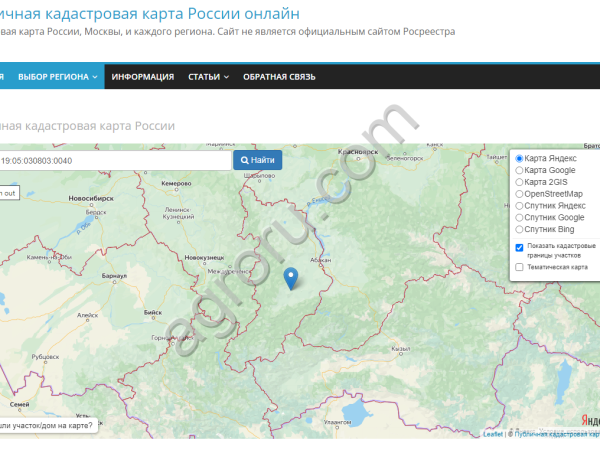
Task: Click the magnifier icon in Найти button
Action: click(245, 160)
